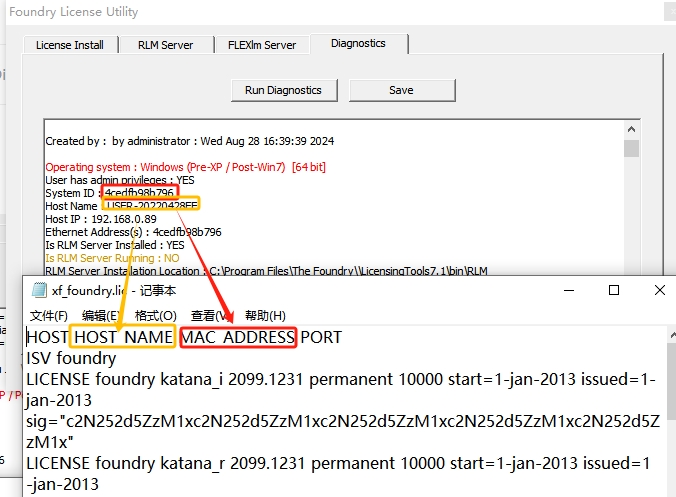Open the License Install tab

click(x=70, y=45)
